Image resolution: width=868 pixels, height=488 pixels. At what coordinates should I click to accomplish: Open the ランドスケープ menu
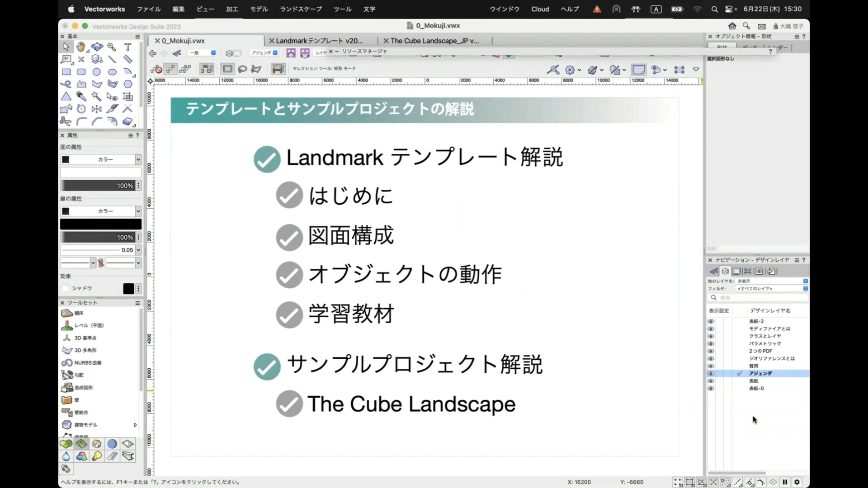(x=301, y=9)
